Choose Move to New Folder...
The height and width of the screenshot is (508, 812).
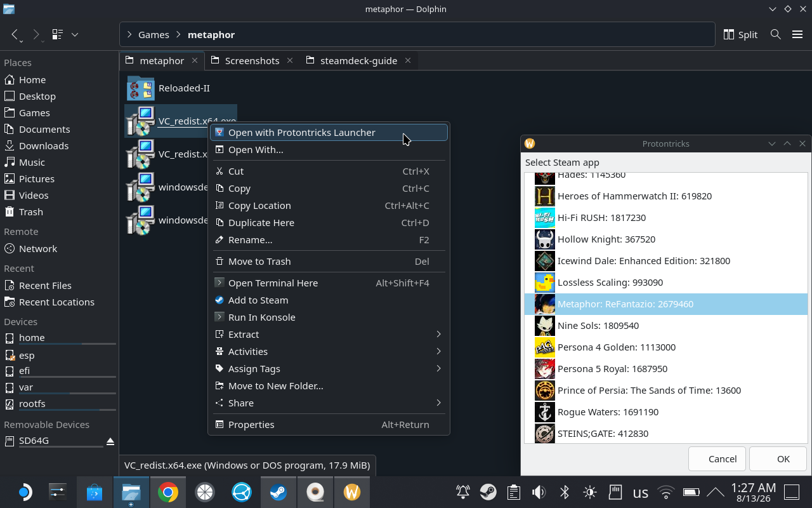[329, 385]
